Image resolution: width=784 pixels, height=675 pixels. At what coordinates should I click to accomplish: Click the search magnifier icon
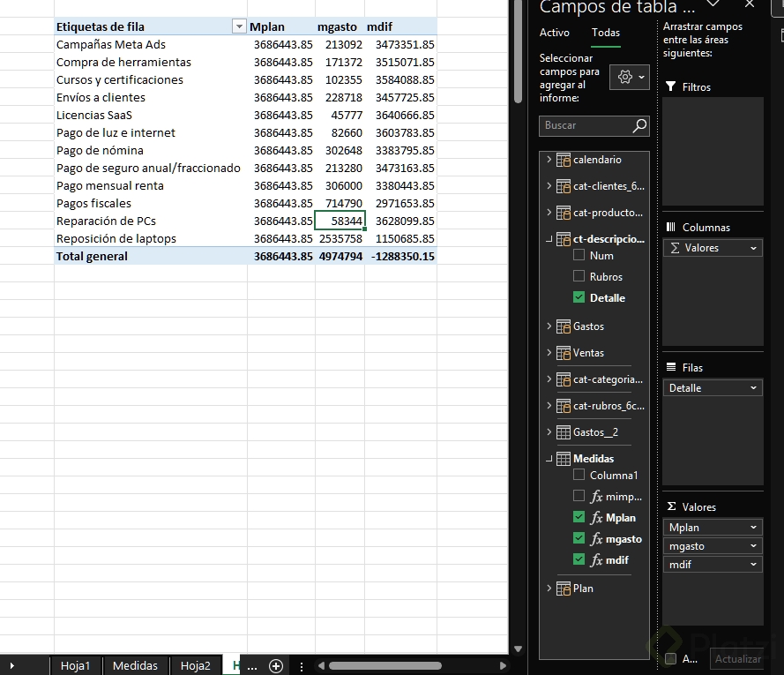point(639,125)
